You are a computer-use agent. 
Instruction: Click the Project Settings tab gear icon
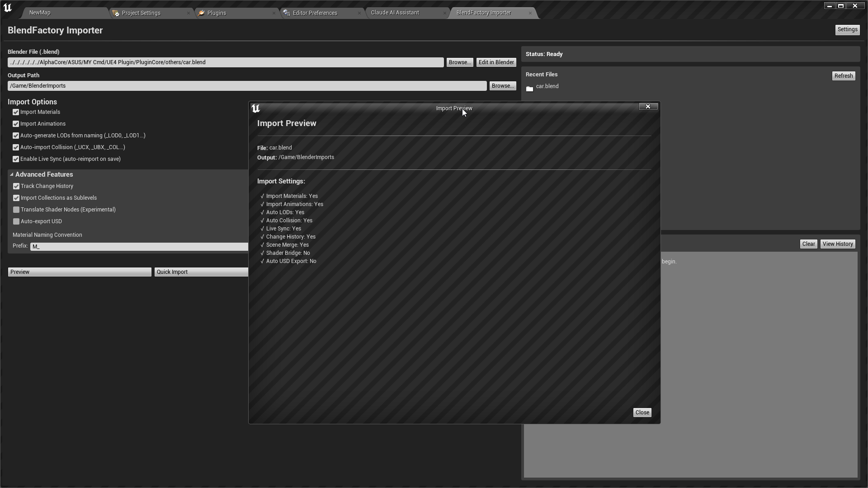[116, 13]
